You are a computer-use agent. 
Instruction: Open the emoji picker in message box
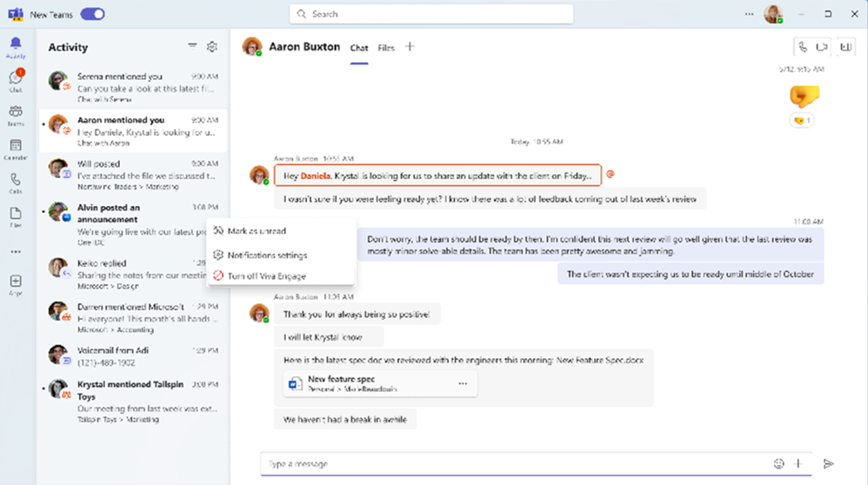[779, 464]
